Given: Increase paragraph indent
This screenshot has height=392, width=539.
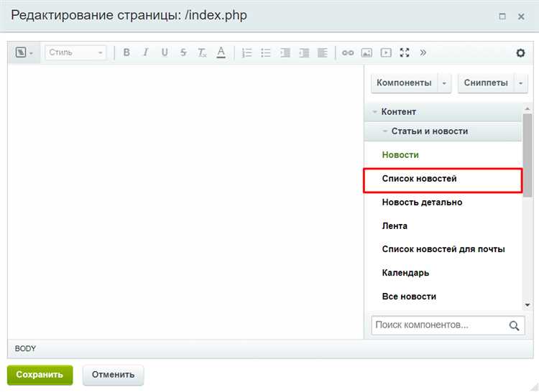Looking at the screenshot, I should [285, 52].
